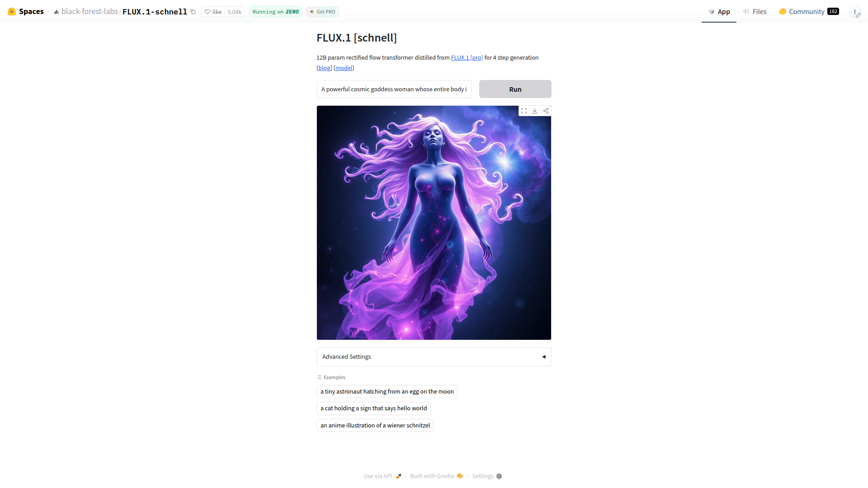Select the App tab
868x488 pixels.
(719, 12)
